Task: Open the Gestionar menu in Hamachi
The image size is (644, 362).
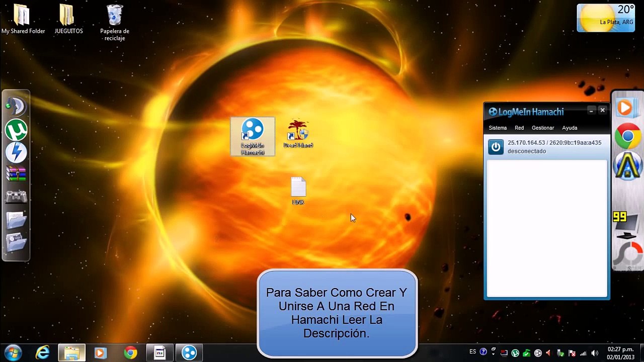Action: click(x=543, y=128)
